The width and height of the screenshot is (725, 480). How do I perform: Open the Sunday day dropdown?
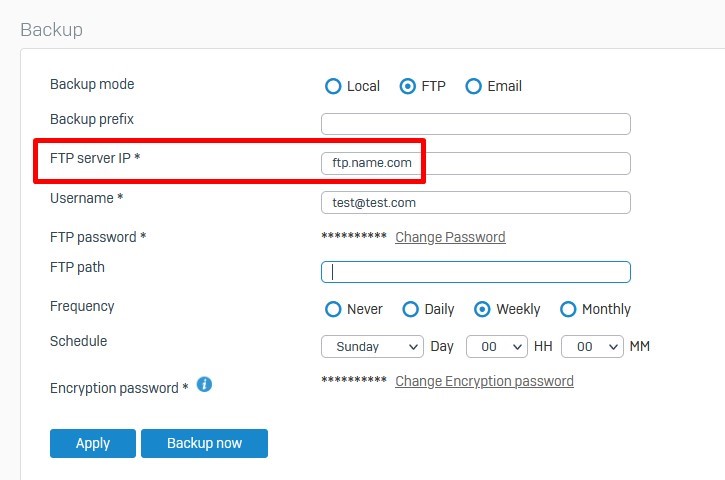[372, 346]
